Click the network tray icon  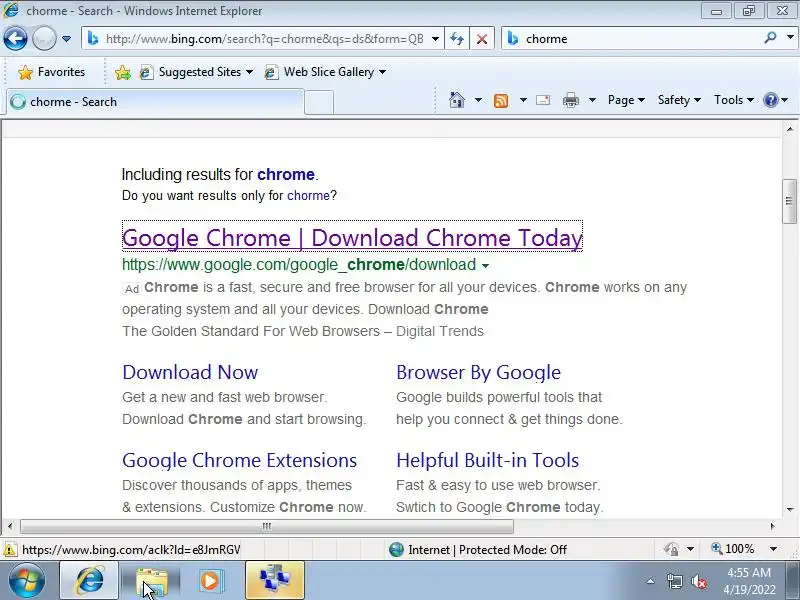click(674, 581)
